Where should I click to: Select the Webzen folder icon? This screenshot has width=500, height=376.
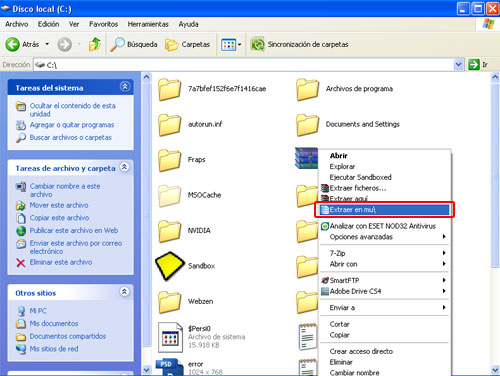tap(169, 302)
